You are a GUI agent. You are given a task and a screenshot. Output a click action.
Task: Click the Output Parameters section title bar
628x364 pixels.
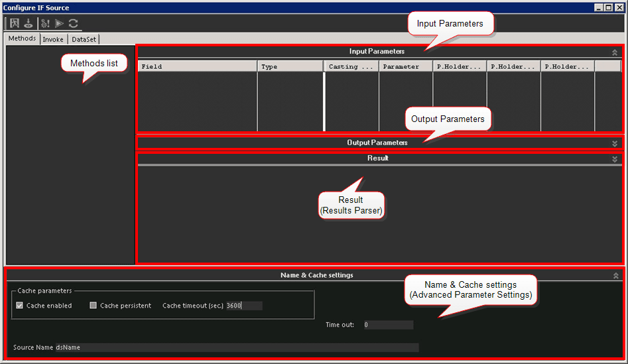(379, 143)
